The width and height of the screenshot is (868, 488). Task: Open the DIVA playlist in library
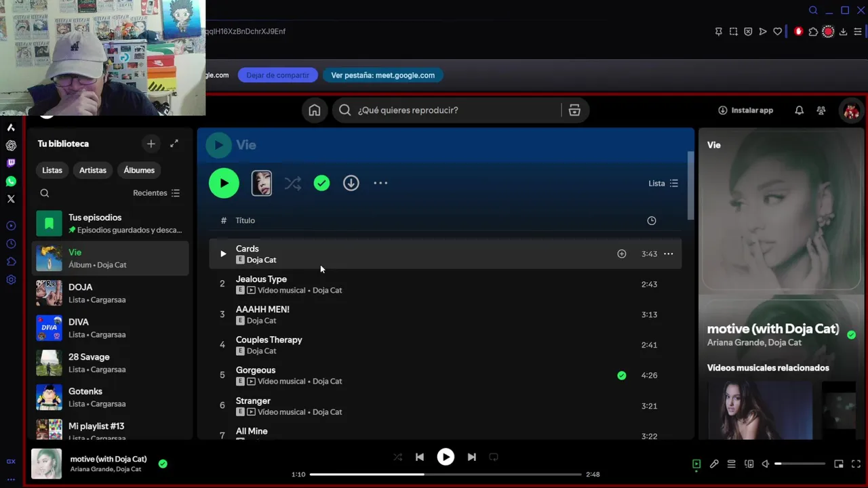(x=111, y=328)
